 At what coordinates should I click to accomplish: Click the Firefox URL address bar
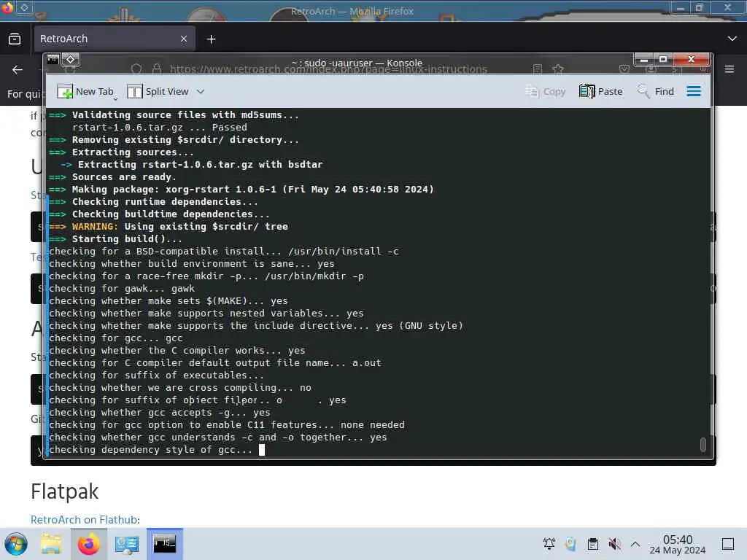329,69
